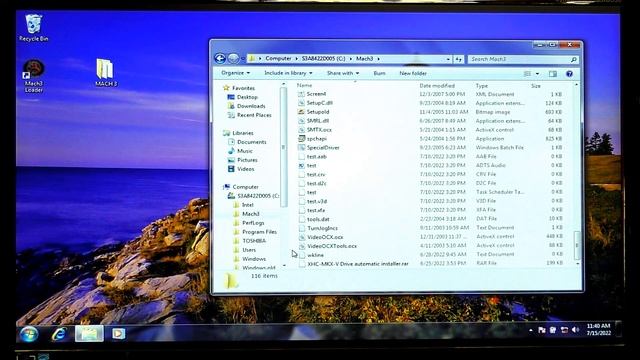Open the Videos library

(246, 169)
